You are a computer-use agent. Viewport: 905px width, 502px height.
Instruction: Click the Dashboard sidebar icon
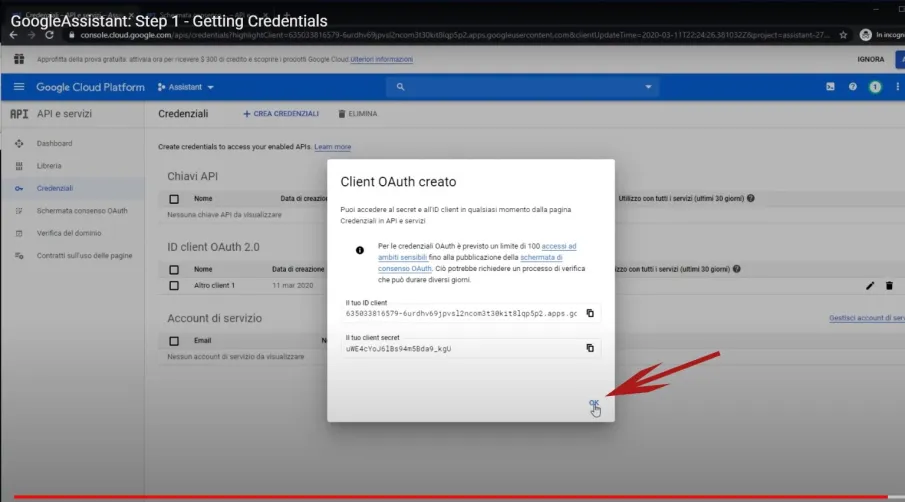coord(19,143)
